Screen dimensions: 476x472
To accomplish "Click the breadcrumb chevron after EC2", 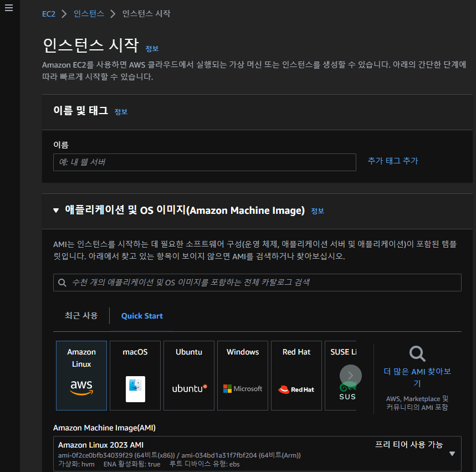I will pyautogui.click(x=64, y=14).
